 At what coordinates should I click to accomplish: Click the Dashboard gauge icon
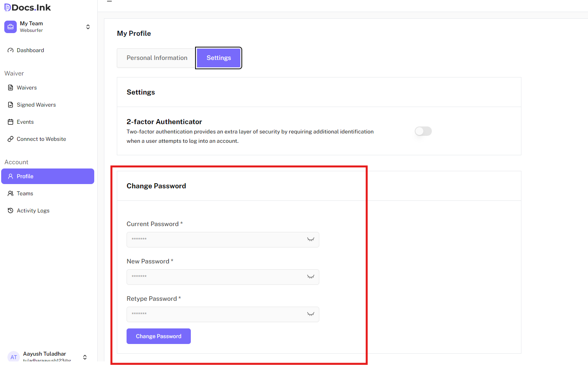point(11,50)
